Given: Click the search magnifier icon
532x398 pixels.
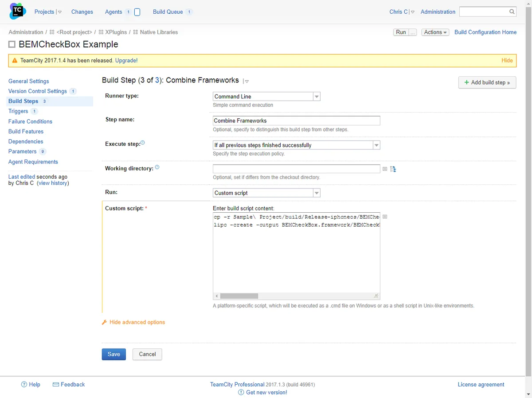Looking at the screenshot, I should [512, 12].
